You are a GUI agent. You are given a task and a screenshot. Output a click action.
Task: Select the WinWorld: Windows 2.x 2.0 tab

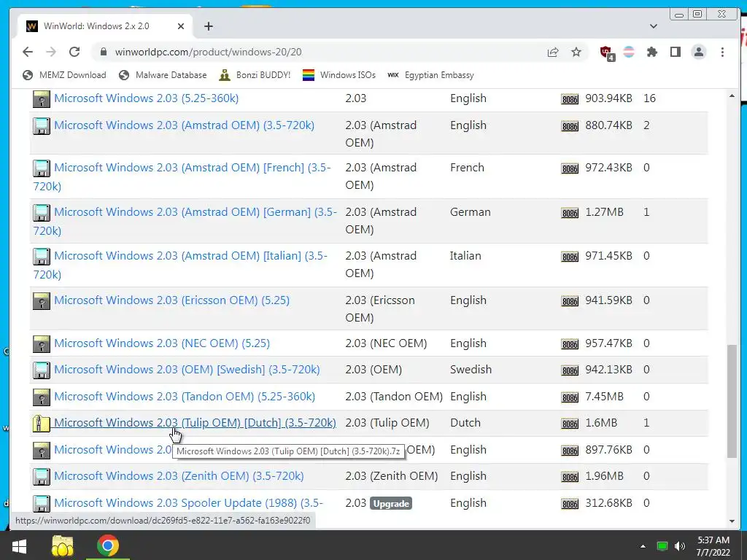tap(105, 26)
